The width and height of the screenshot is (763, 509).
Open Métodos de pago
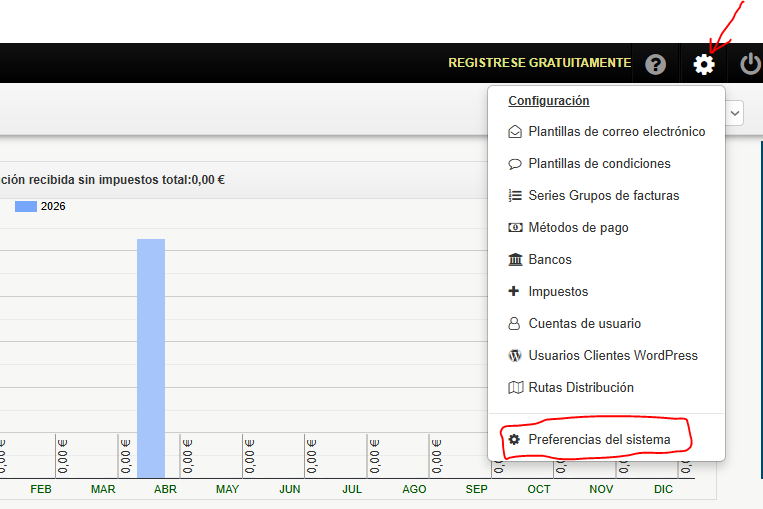[x=578, y=227]
